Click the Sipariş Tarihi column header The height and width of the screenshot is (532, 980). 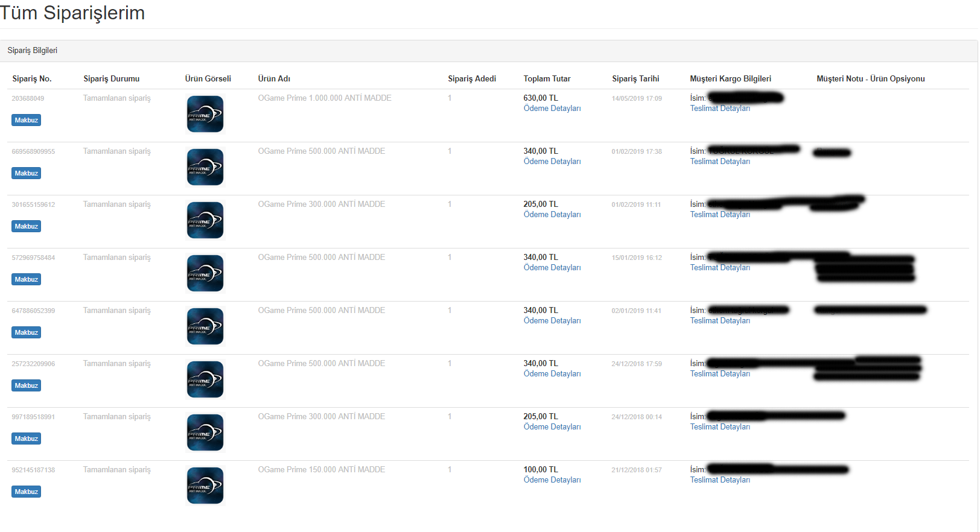tap(635, 79)
